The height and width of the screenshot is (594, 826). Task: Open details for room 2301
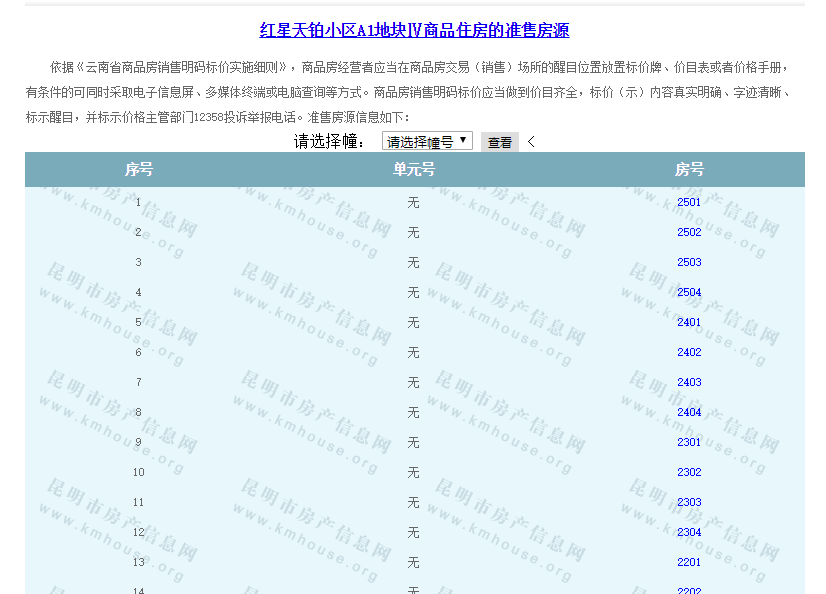[688, 442]
